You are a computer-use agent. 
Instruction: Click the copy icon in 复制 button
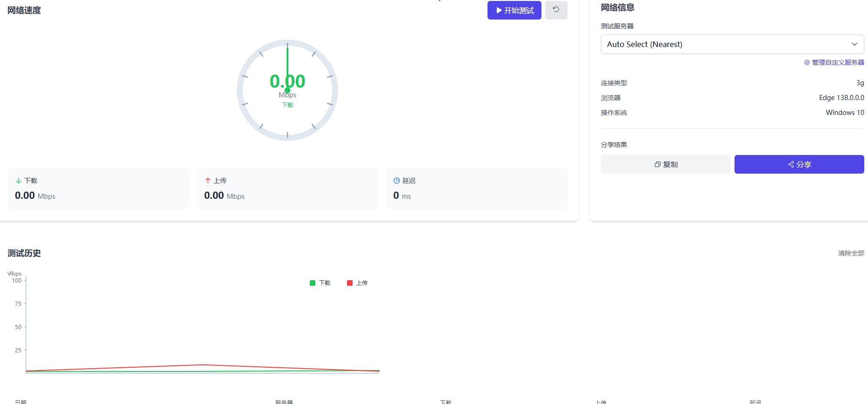coord(658,164)
